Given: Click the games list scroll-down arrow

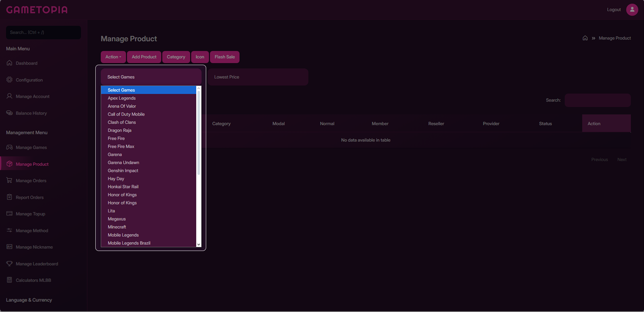Looking at the screenshot, I should [199, 245].
